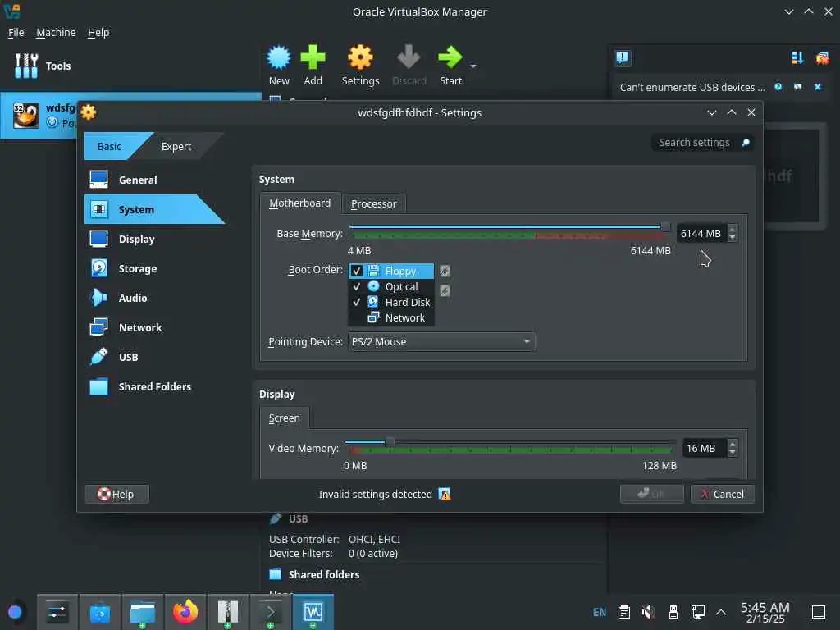Screen dimensions: 840x630
Task: Select the Screen tab
Action: pos(285,418)
